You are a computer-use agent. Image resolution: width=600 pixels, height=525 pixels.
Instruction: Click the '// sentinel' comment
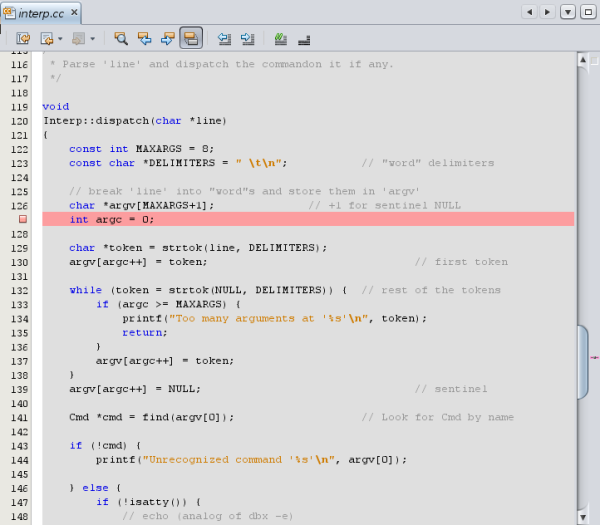[x=451, y=389]
